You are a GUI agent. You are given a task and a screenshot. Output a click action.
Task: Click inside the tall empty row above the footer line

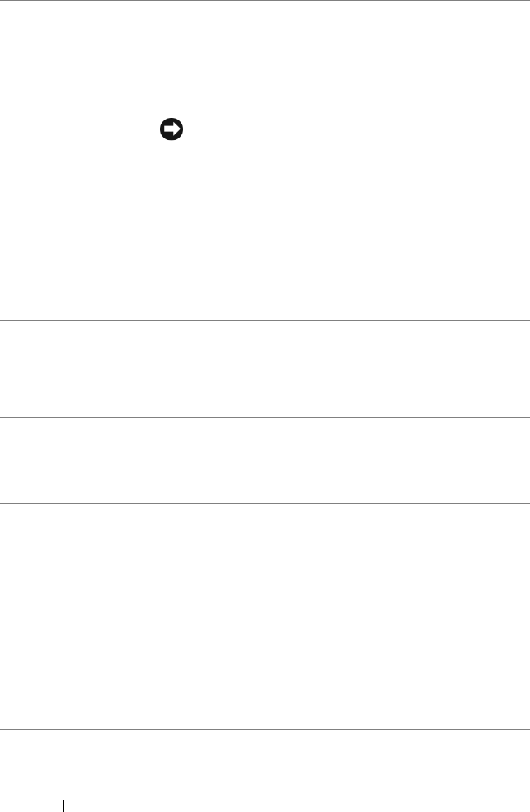point(265,658)
